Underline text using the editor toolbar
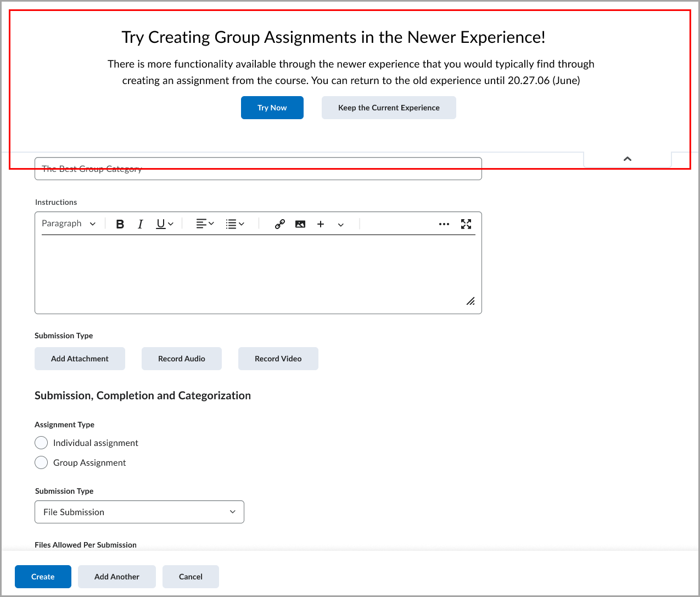This screenshot has width=700, height=597. click(160, 224)
